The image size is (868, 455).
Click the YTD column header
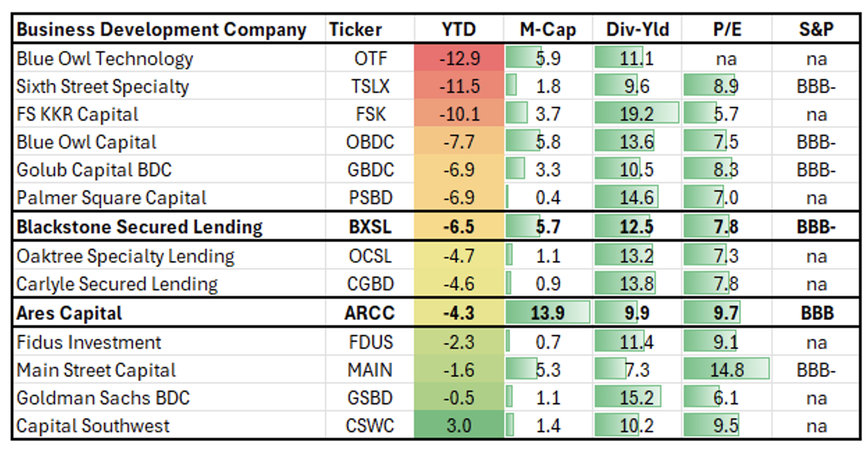458,30
